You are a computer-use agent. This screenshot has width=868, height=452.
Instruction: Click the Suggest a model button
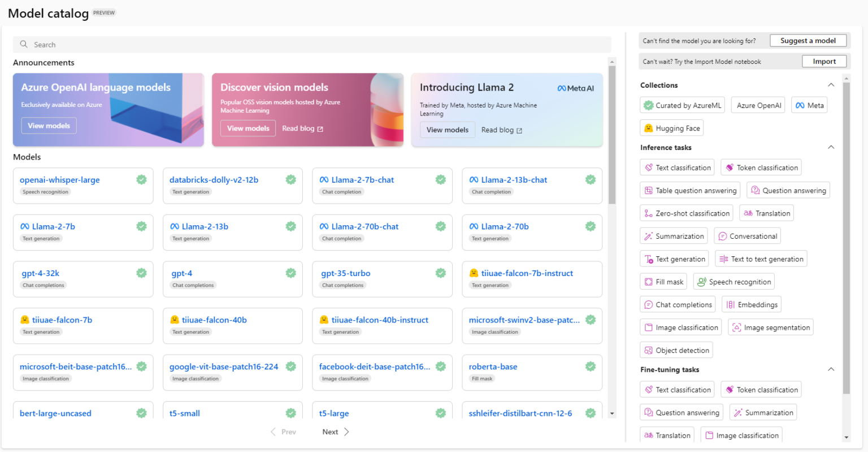click(808, 40)
